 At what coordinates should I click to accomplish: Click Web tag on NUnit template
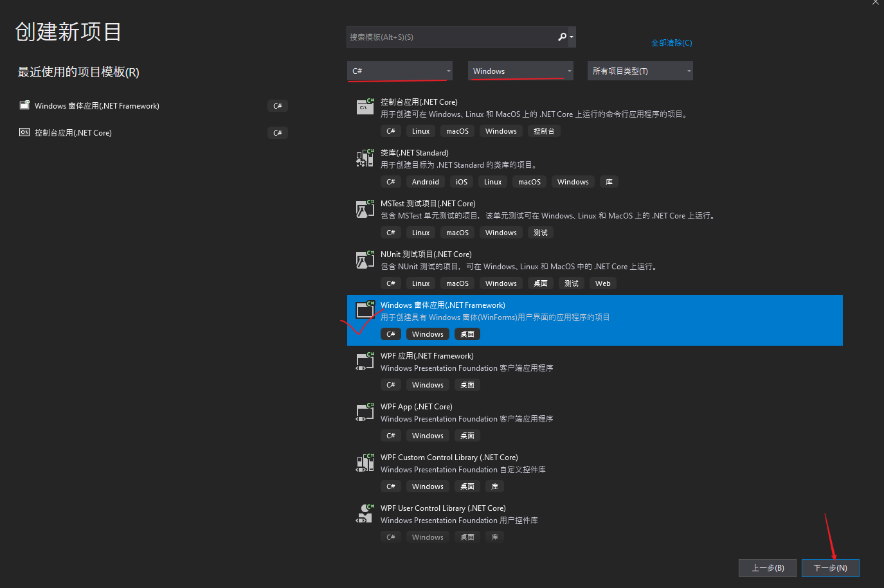point(603,283)
